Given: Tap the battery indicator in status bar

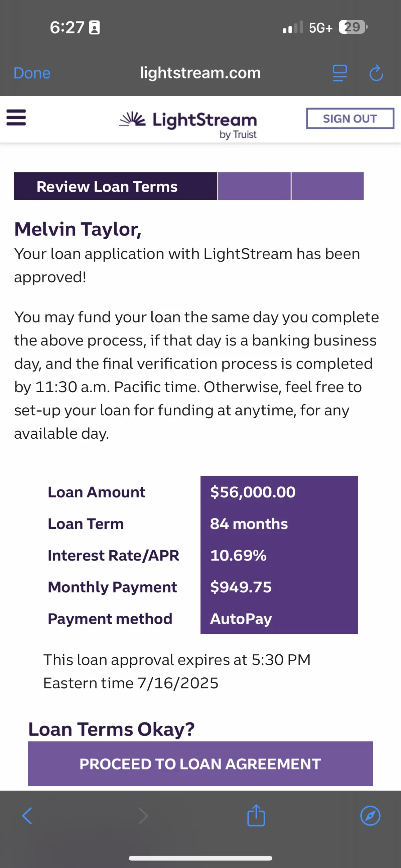Looking at the screenshot, I should (353, 27).
